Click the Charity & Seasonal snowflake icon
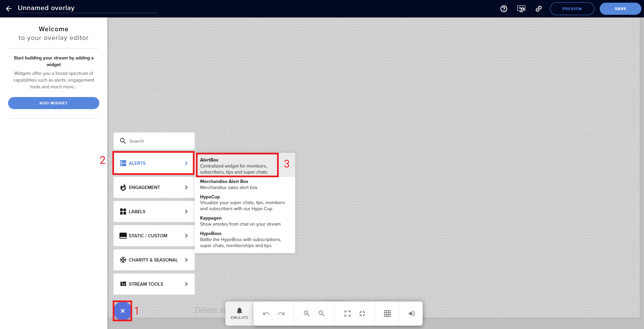The image size is (644, 329). 123,260
